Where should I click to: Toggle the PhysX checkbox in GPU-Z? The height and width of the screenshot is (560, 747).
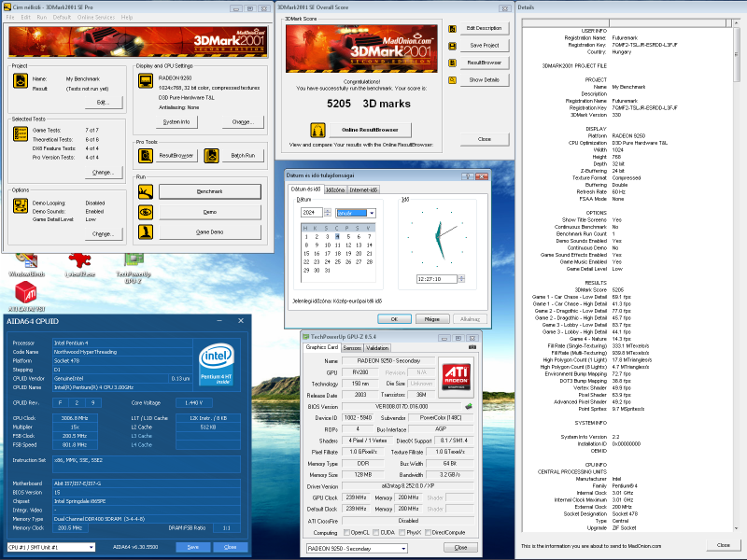pyautogui.click(x=402, y=532)
